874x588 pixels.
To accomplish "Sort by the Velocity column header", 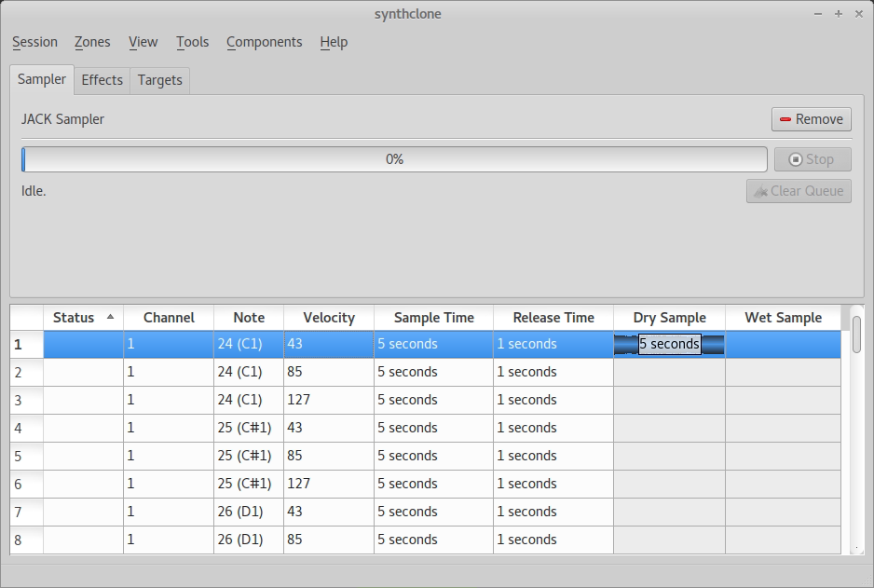I will coord(329,318).
